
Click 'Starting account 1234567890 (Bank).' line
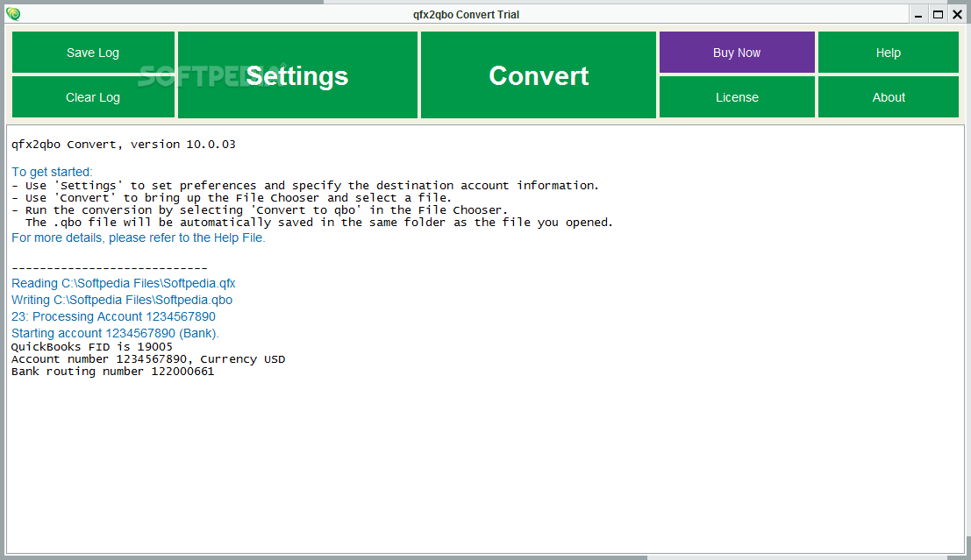tap(115, 334)
